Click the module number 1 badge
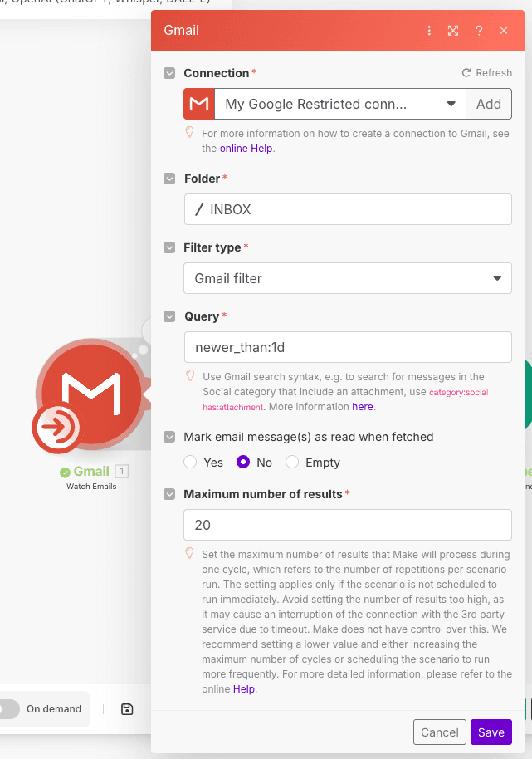The height and width of the screenshot is (759, 532). [122, 471]
